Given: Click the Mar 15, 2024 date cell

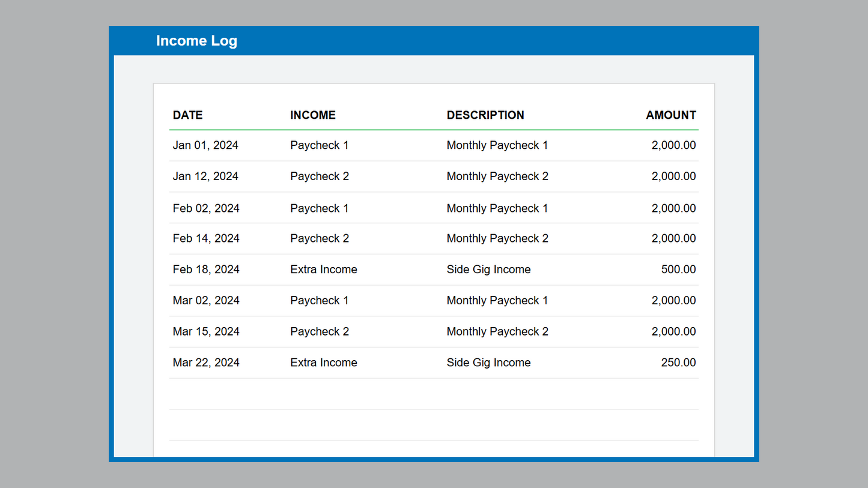Looking at the screenshot, I should [x=206, y=332].
